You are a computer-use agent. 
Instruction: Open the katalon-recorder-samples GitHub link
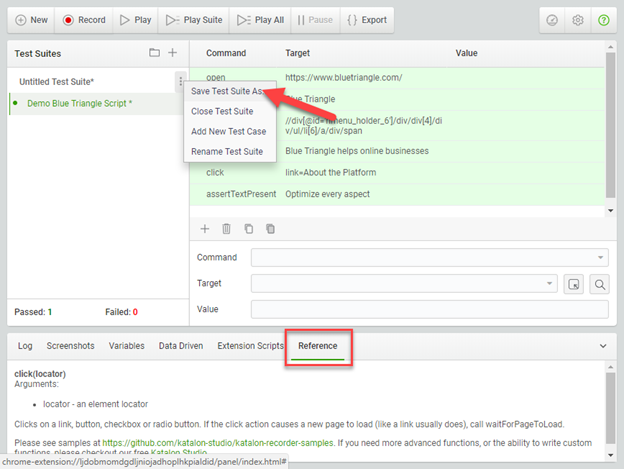coord(218,443)
